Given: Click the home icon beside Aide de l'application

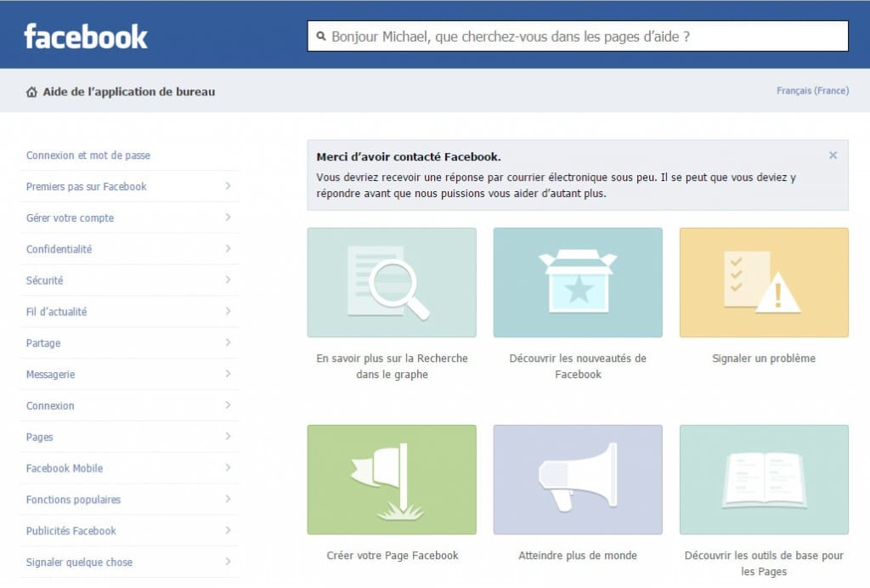Looking at the screenshot, I should [31, 92].
